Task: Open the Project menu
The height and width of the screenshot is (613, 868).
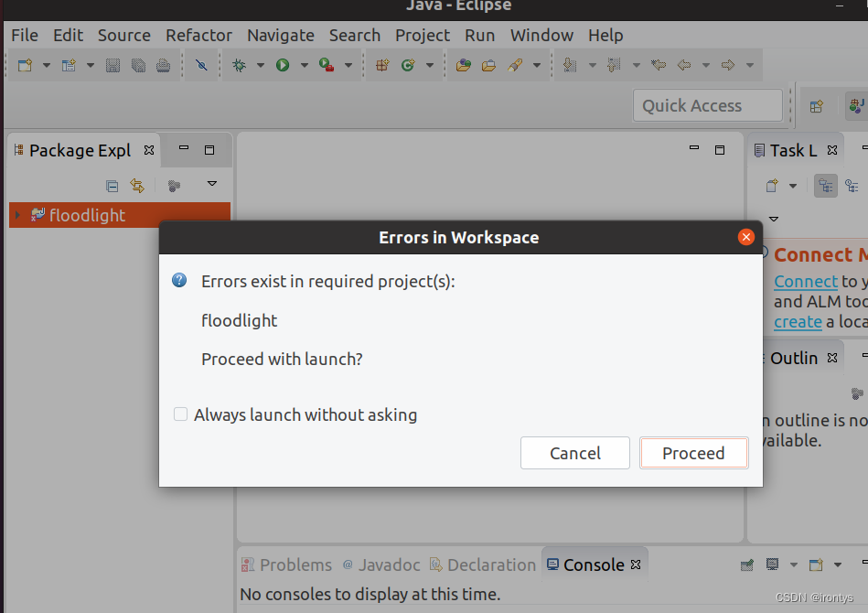Action: (x=423, y=36)
